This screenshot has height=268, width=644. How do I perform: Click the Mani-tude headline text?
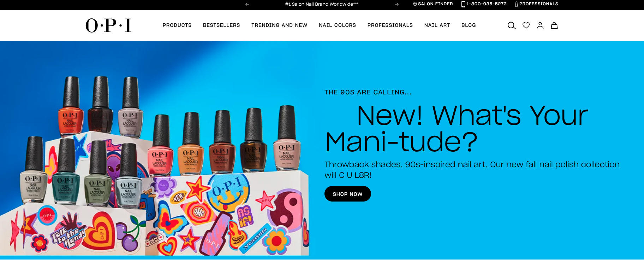point(457,129)
